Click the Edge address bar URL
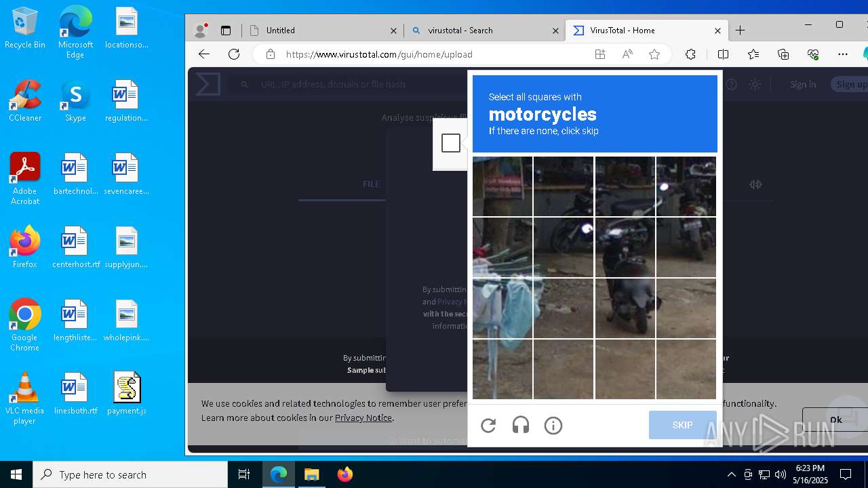The width and height of the screenshot is (868, 488). click(x=379, y=54)
